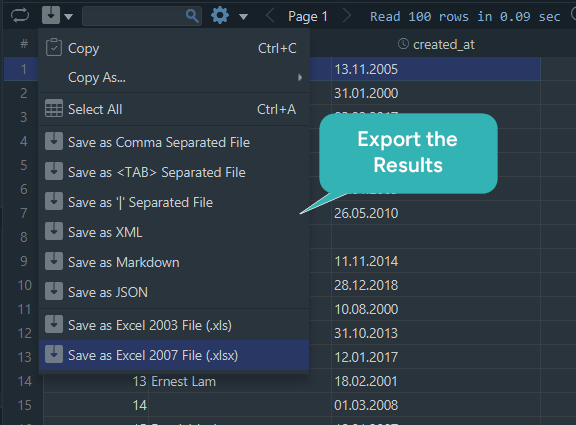Screen dimensions: 576x425
Task: Expand the Copy As submenu arrow
Action: pos(300,78)
